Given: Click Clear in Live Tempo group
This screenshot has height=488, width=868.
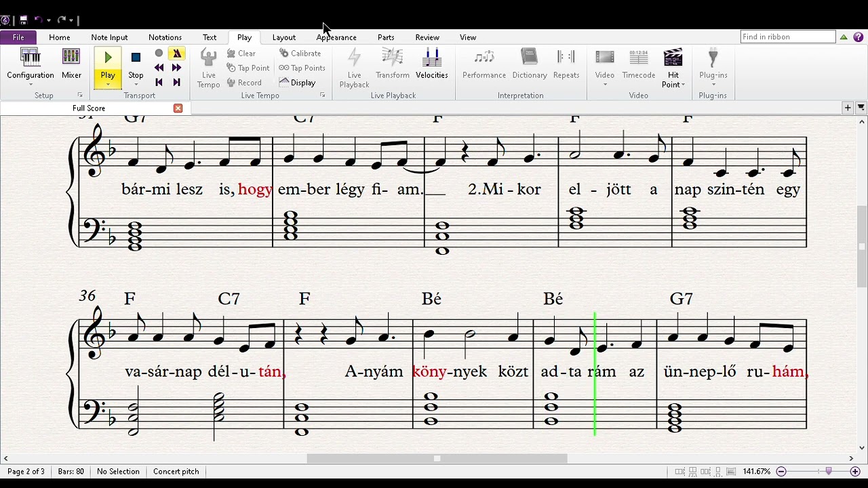Looking at the screenshot, I should pyautogui.click(x=241, y=53).
